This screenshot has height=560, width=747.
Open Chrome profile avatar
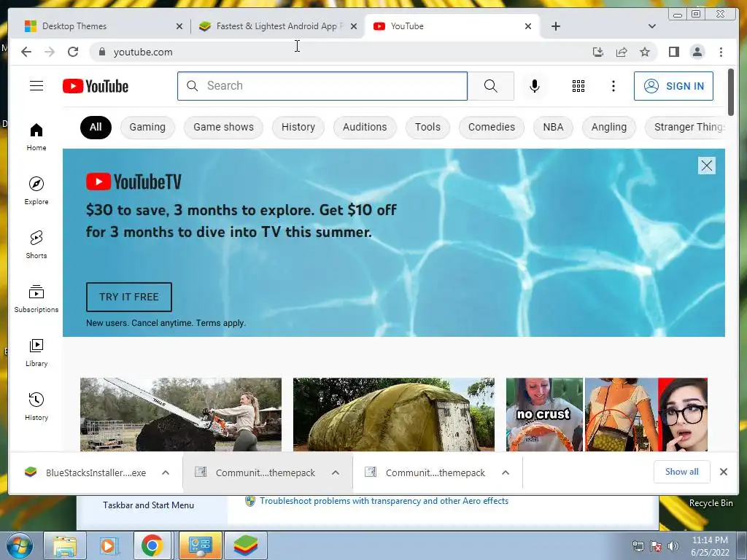click(x=697, y=52)
